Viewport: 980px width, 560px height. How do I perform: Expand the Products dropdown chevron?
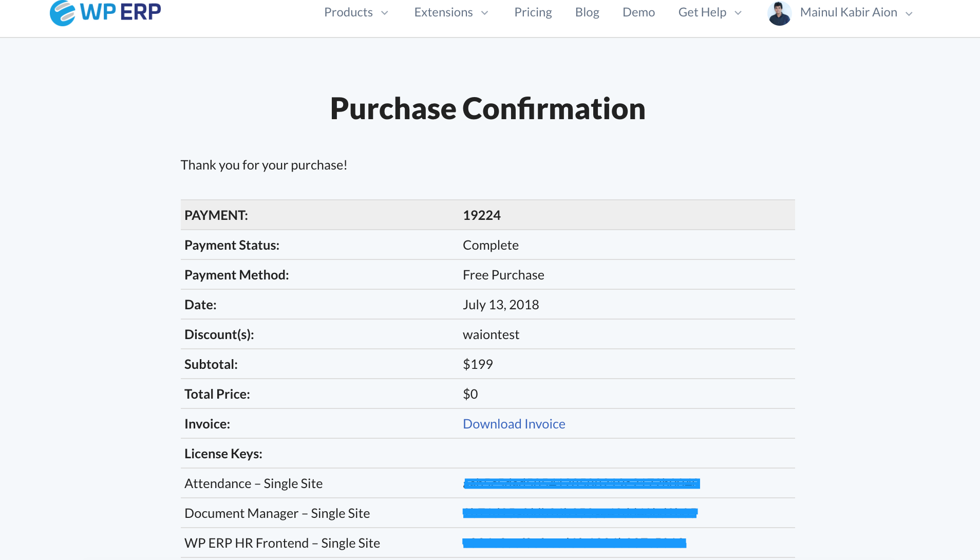pyautogui.click(x=384, y=13)
